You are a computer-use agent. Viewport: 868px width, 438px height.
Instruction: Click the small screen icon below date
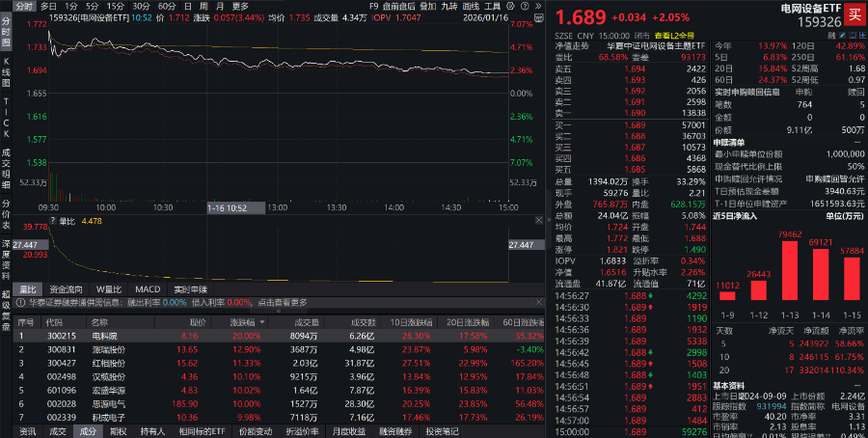(x=538, y=18)
